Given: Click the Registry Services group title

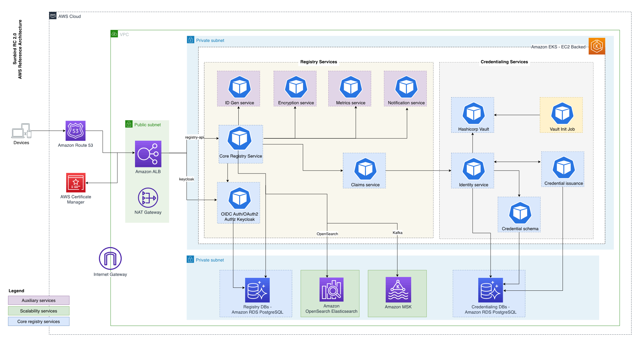Looking at the screenshot, I should click(318, 62).
